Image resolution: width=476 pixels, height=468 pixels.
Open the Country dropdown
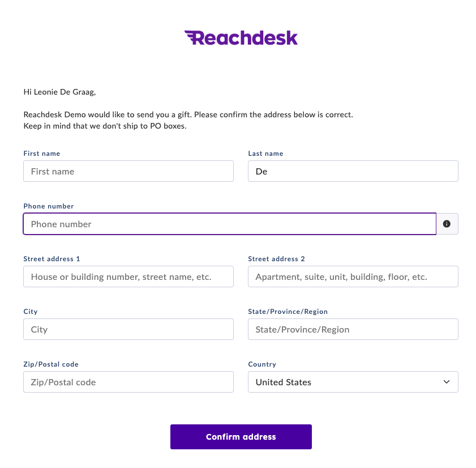tap(353, 382)
